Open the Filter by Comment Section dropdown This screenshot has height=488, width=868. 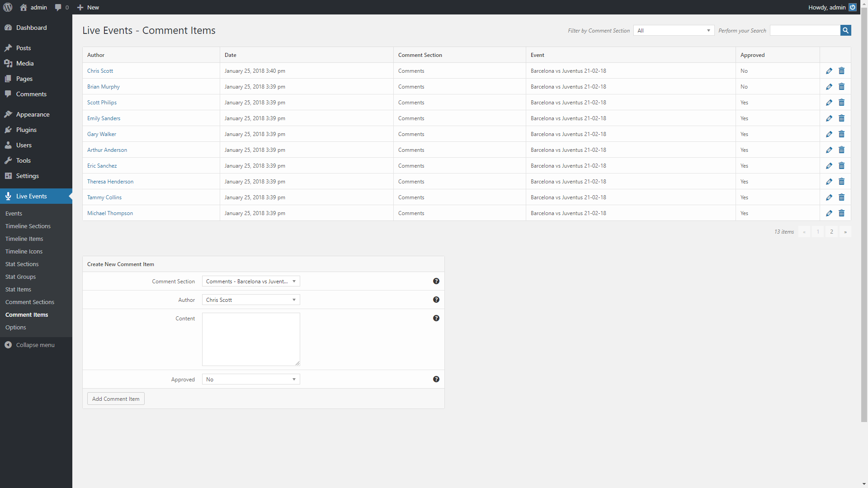pyautogui.click(x=673, y=30)
